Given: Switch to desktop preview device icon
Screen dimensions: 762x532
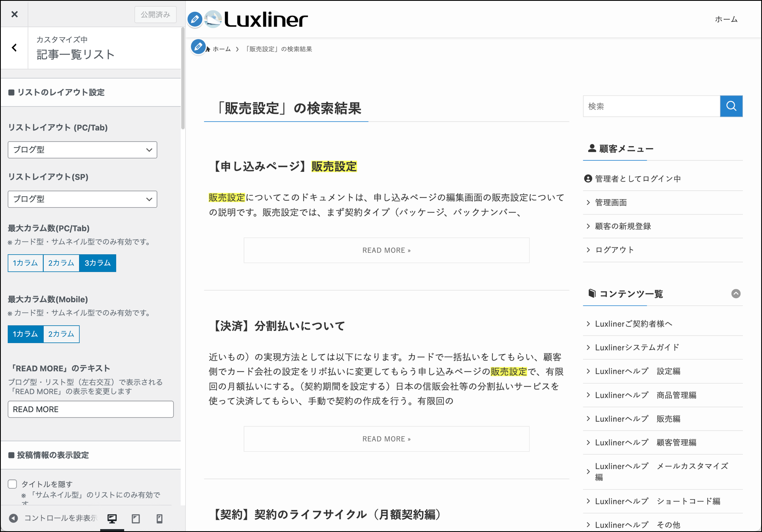Looking at the screenshot, I should 112,519.
